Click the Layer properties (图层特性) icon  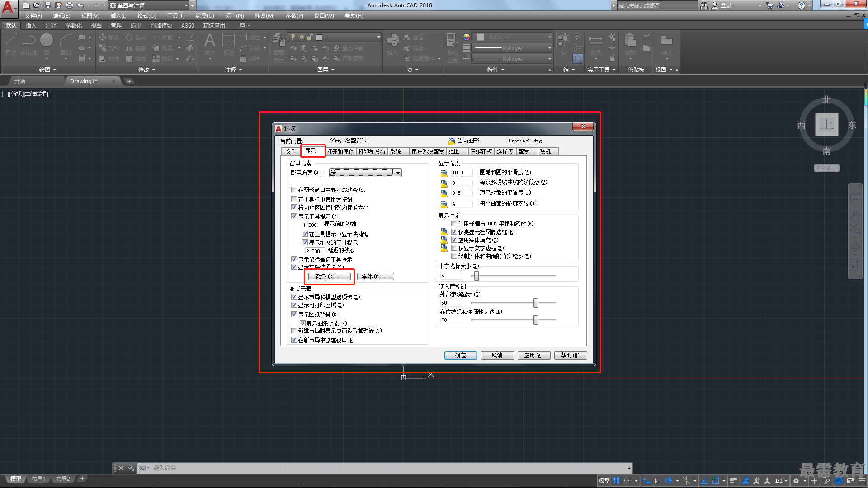tap(278, 47)
